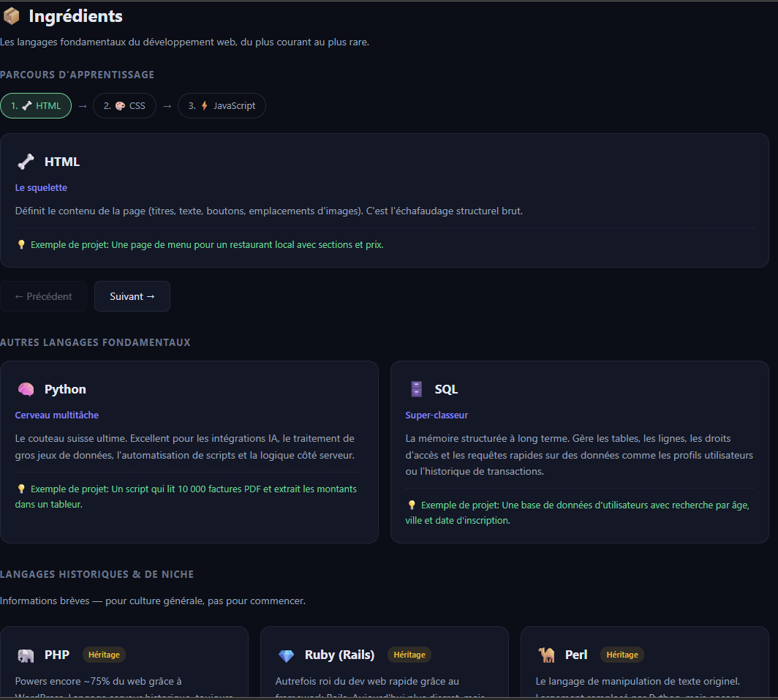
Task: Select step 2 CSS in learning path
Action: [124, 106]
